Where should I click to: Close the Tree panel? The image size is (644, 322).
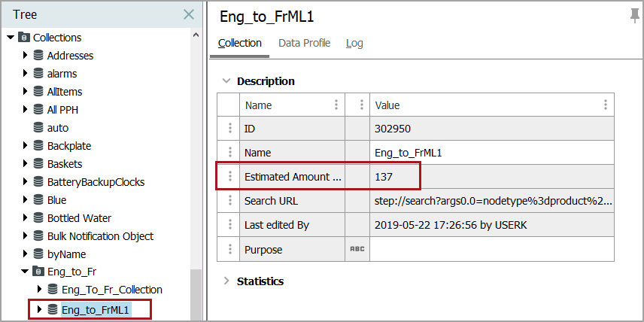pos(189,14)
